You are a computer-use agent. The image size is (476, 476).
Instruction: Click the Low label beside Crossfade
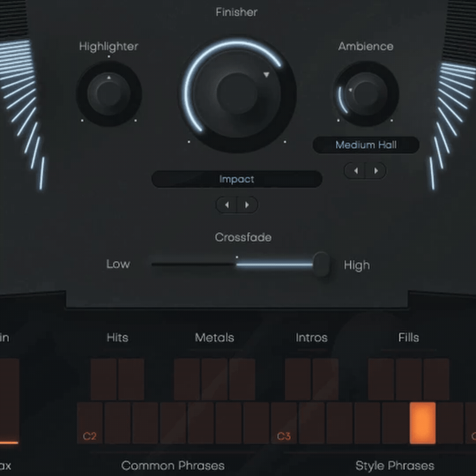point(118,264)
